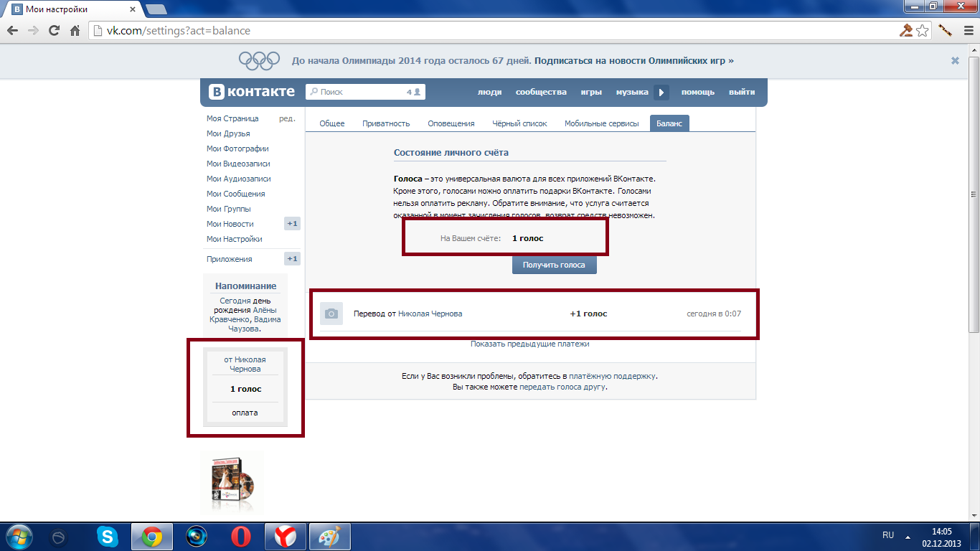Open сообщества in the header menu
The width and height of the screenshot is (980, 551).
[x=541, y=92]
